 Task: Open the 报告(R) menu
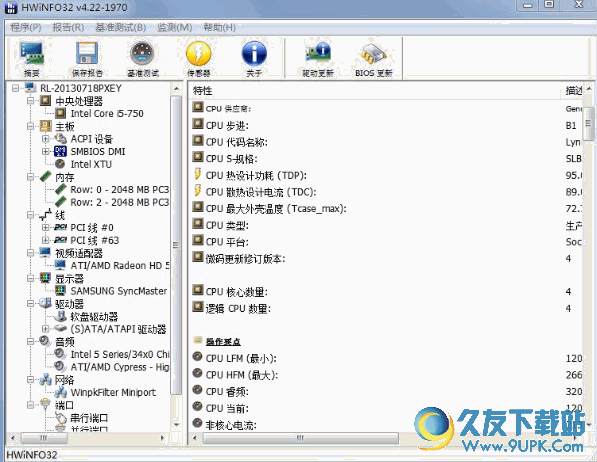[68, 27]
